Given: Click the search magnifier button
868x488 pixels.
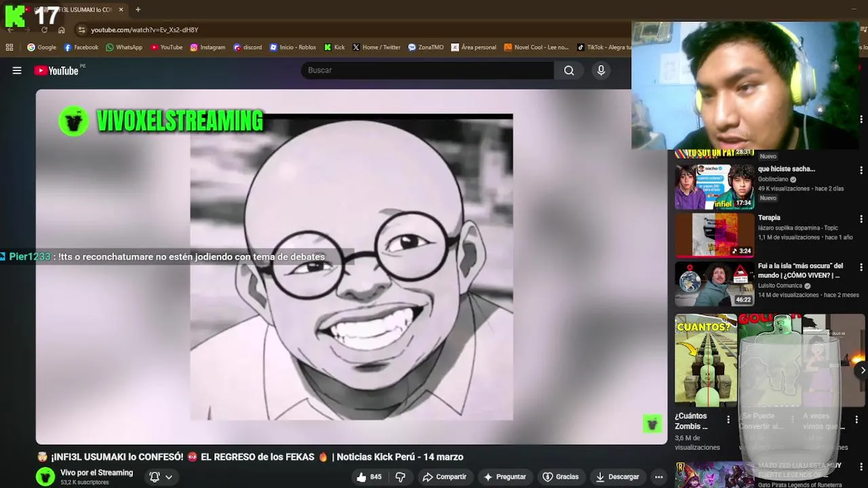Looking at the screenshot, I should (569, 70).
